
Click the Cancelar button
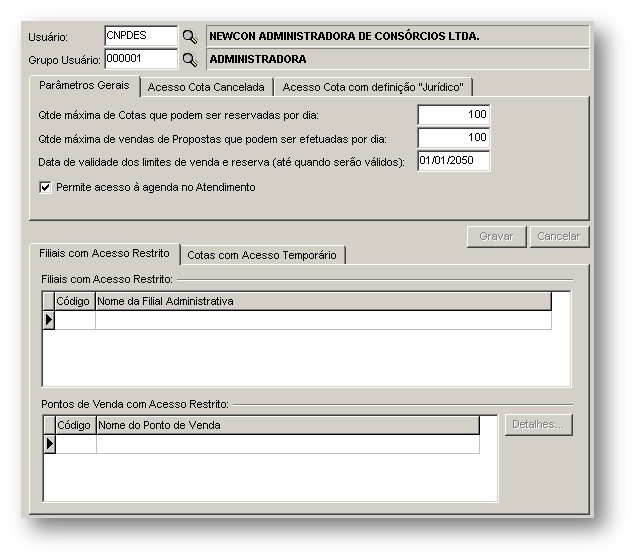pyautogui.click(x=559, y=236)
